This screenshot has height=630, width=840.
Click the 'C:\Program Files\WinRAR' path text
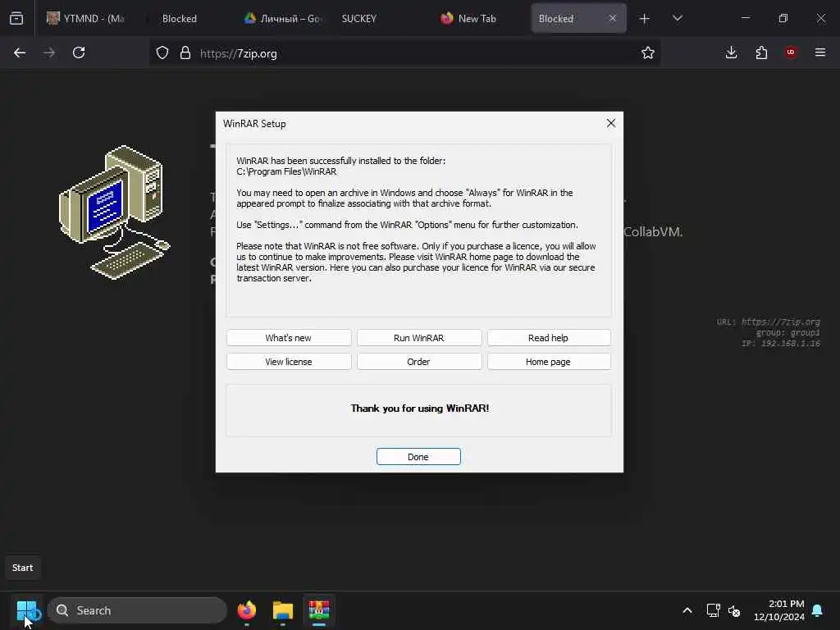tap(286, 171)
